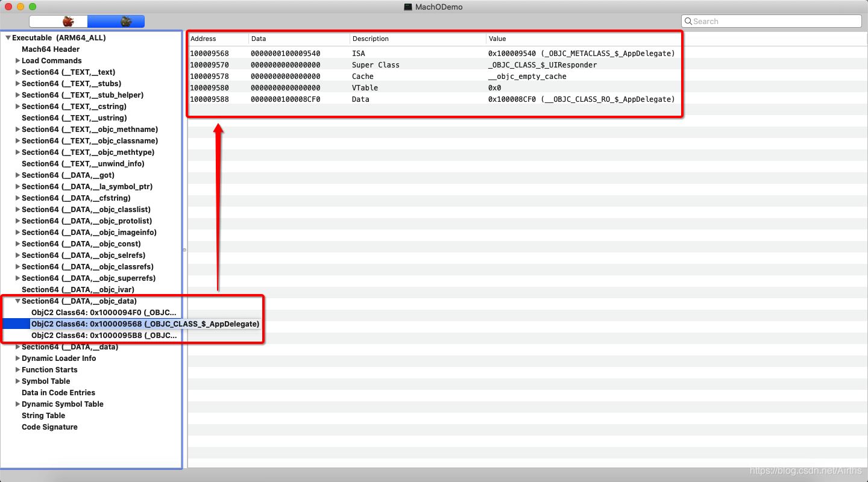Expand Section64 (__TEXT,__stubs) triangle
The image size is (868, 482).
pyautogui.click(x=17, y=84)
